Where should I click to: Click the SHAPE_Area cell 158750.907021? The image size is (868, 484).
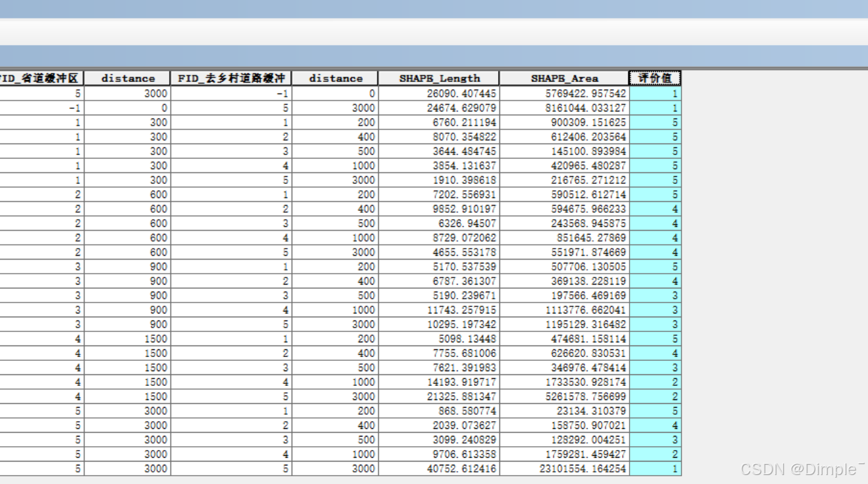(x=564, y=425)
